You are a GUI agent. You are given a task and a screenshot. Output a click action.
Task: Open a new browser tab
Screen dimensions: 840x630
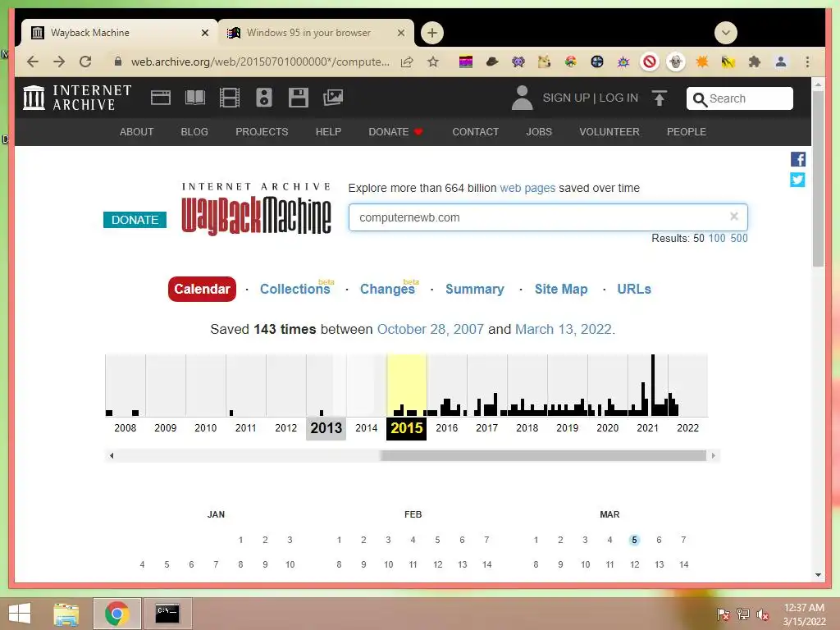(x=431, y=33)
